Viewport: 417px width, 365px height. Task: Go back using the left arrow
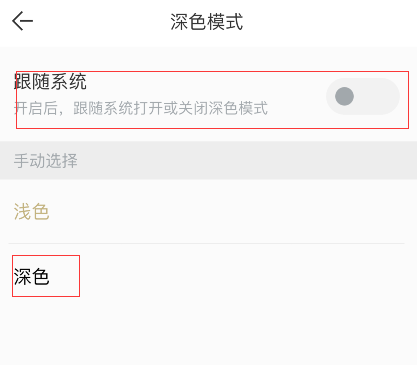tap(22, 21)
